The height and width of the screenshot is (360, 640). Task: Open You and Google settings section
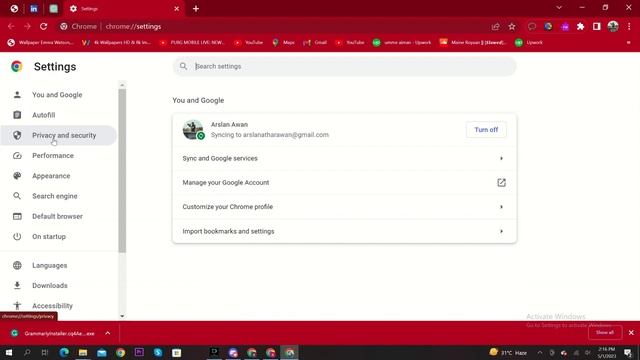(57, 95)
